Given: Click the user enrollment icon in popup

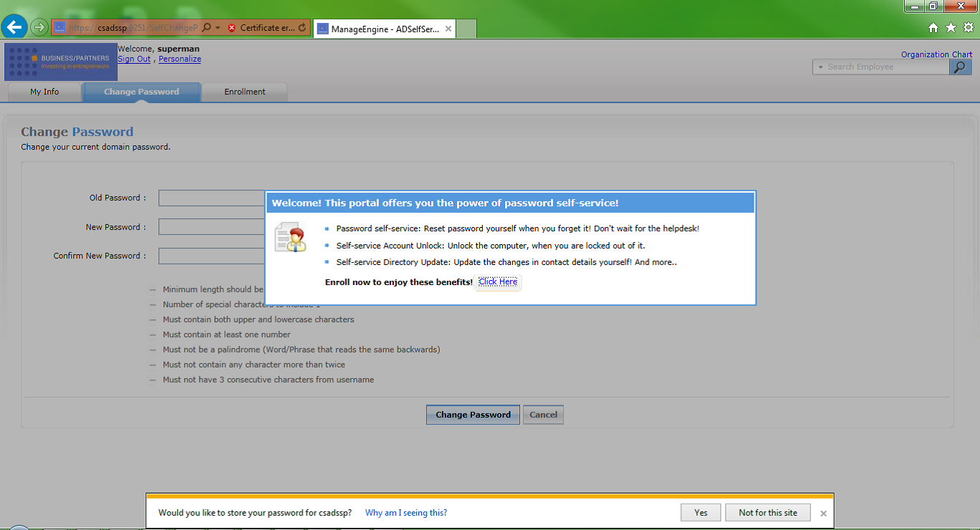Looking at the screenshot, I should pos(290,236).
